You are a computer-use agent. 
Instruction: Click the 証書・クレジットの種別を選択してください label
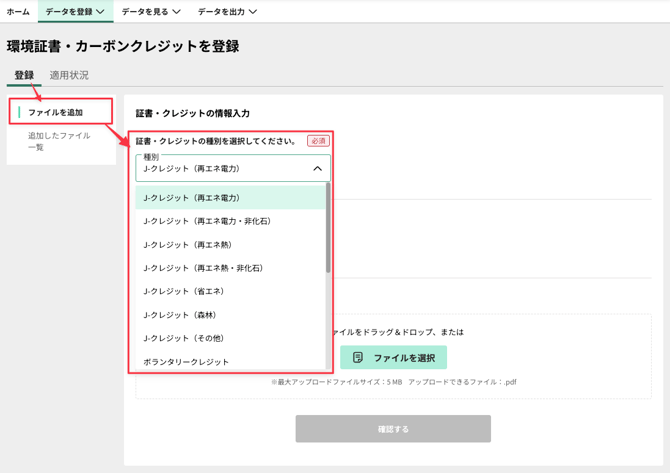point(216,141)
